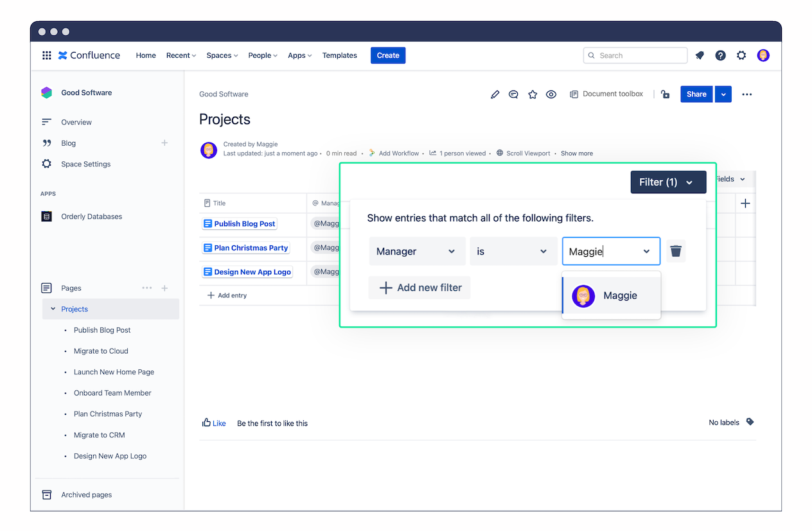Open the Manager filter field dropdown
The height and width of the screenshot is (531, 812).
[417, 251]
